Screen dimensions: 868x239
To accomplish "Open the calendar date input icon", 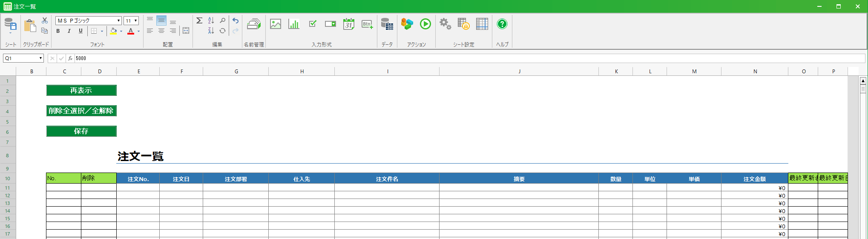I will click(x=348, y=24).
